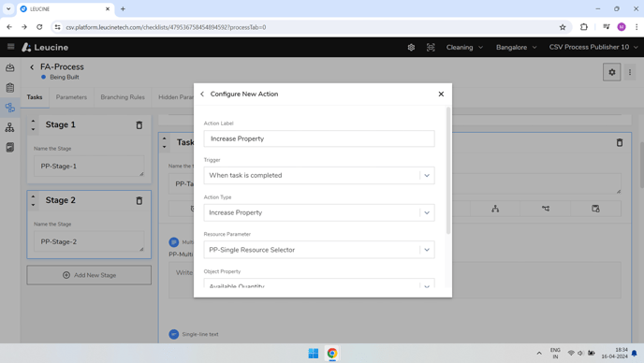
Task: Open the hamburger menu beside Leucine logo
Action: (10, 47)
